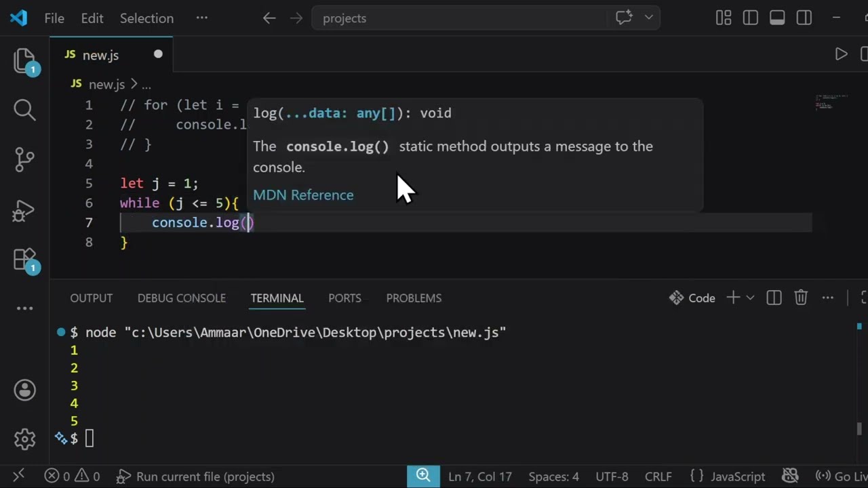Expand the Copilot chat dropdown arrow
Viewport: 868px width, 488px height.
(649, 18)
